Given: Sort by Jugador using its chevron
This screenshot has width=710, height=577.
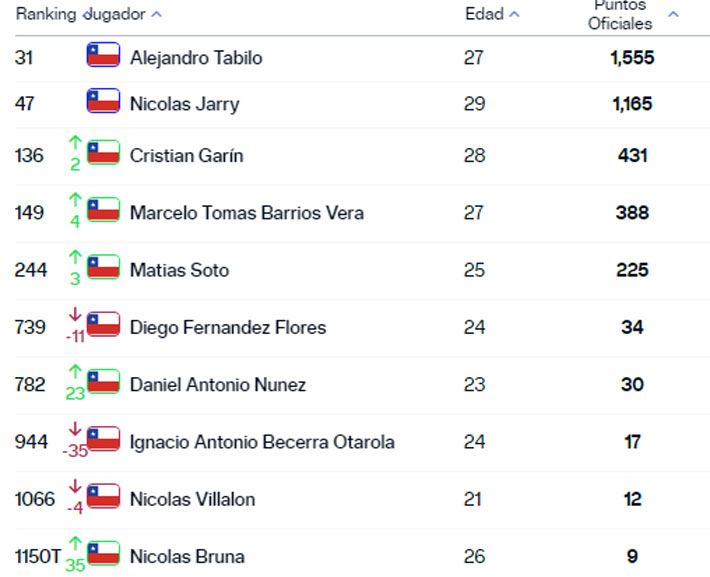Looking at the screenshot, I should 157,14.
